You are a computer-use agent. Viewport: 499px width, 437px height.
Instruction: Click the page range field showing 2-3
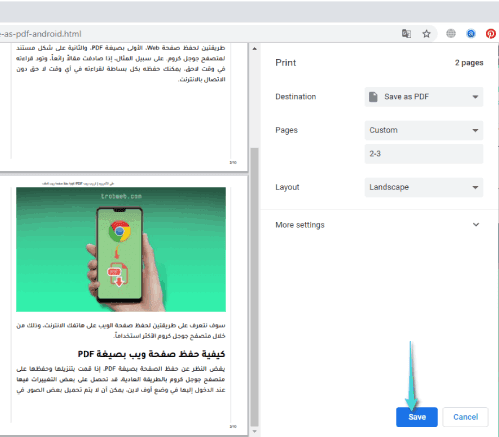tap(424, 154)
